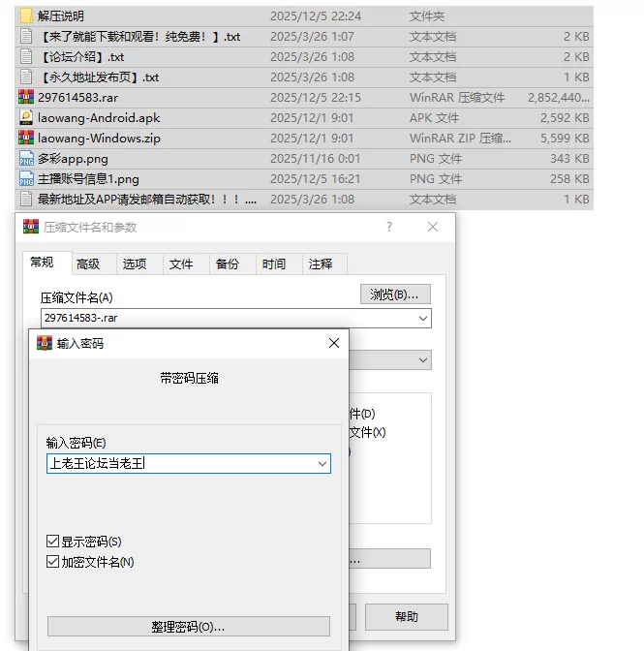Select 解压说明 folder name
The image size is (644, 651).
61,16
